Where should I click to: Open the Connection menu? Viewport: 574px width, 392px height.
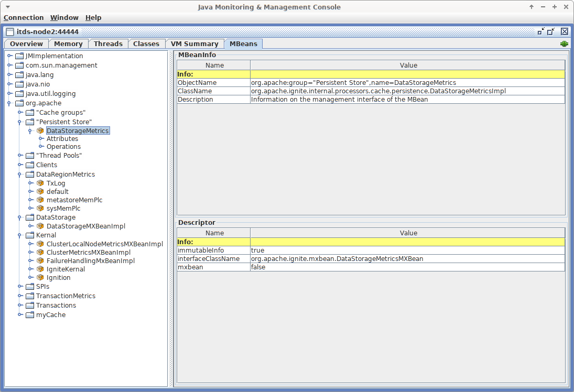tap(24, 18)
